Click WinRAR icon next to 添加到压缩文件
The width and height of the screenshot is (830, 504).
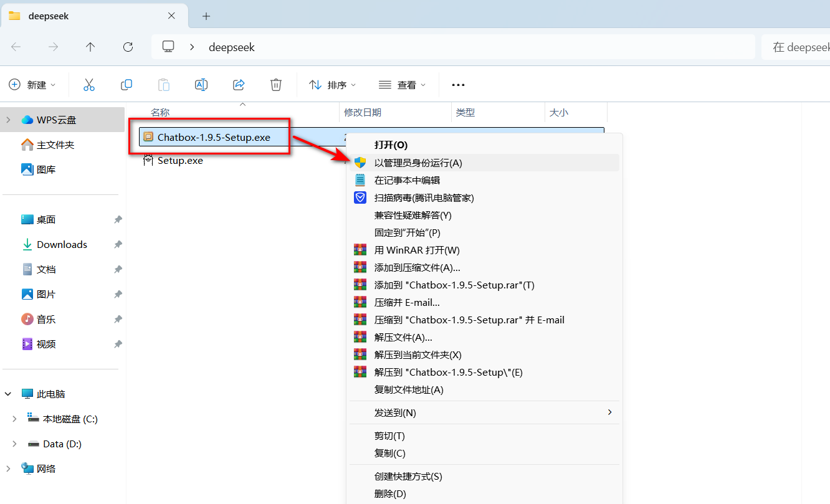pos(360,267)
